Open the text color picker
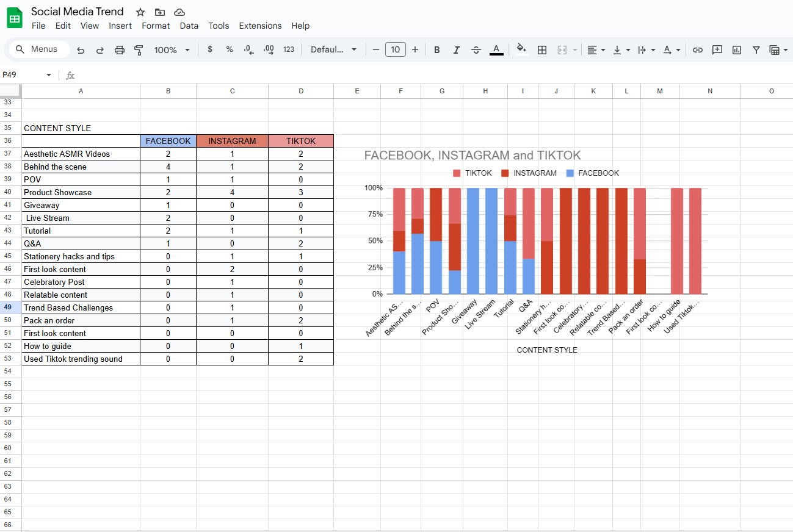The width and height of the screenshot is (793, 532). (496, 50)
